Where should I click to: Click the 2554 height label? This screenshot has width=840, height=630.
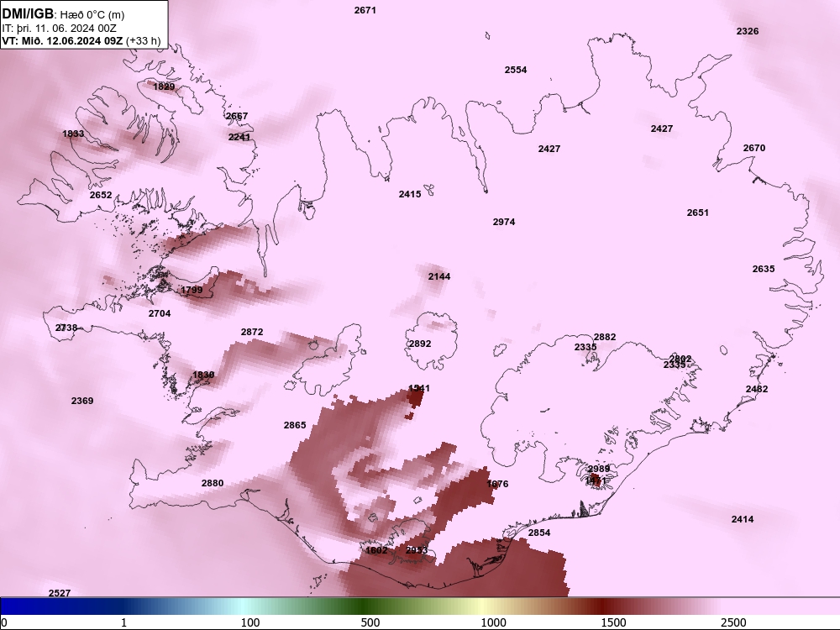click(516, 70)
